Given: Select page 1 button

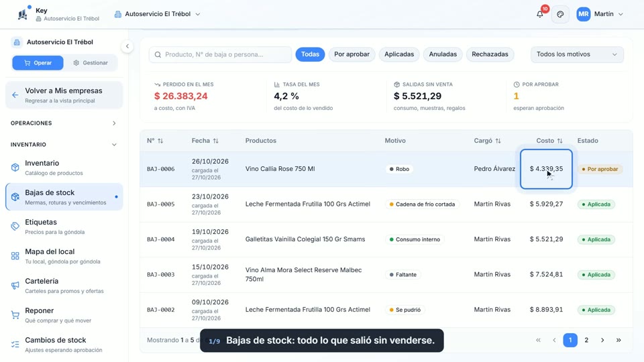Looking at the screenshot, I should pyautogui.click(x=570, y=341).
